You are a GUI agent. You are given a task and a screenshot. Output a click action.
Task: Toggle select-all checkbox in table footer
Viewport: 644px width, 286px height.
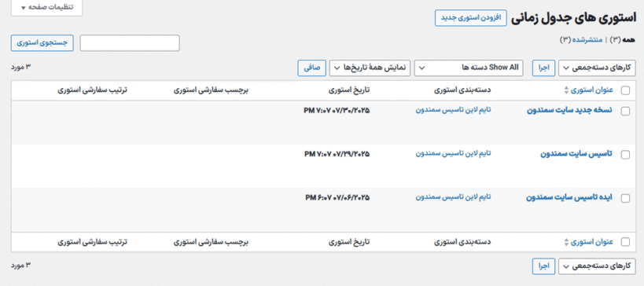coord(625,242)
